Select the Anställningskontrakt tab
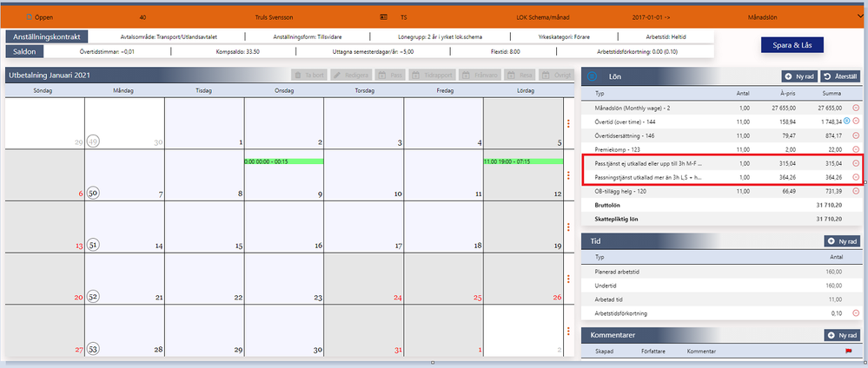868x368 pixels. point(47,37)
